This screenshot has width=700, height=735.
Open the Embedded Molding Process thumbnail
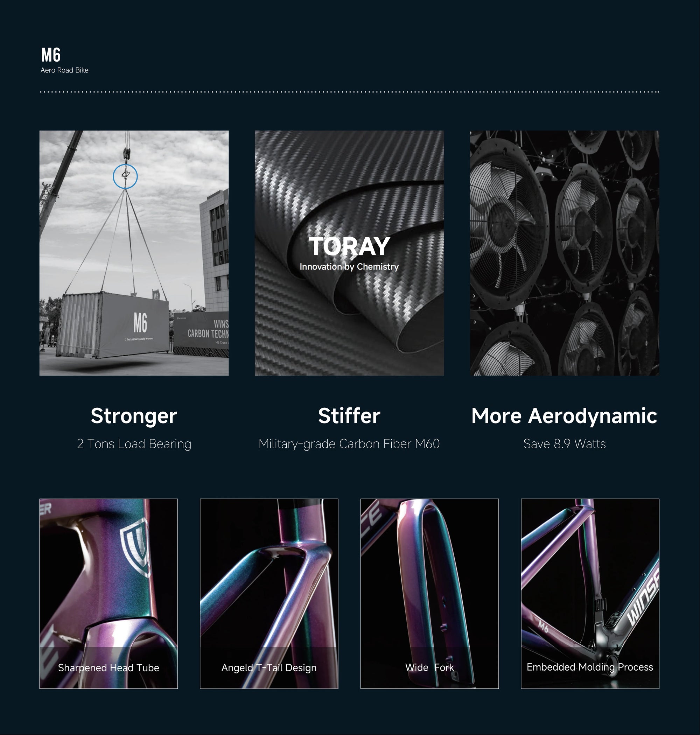point(590,594)
